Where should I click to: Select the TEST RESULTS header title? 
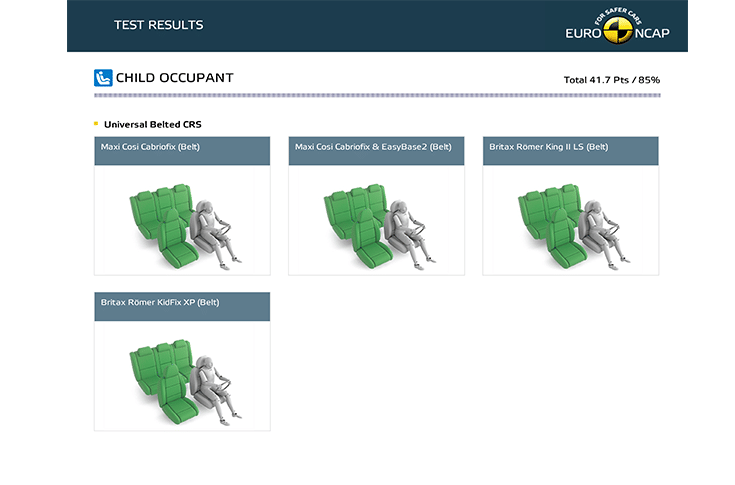tap(158, 25)
